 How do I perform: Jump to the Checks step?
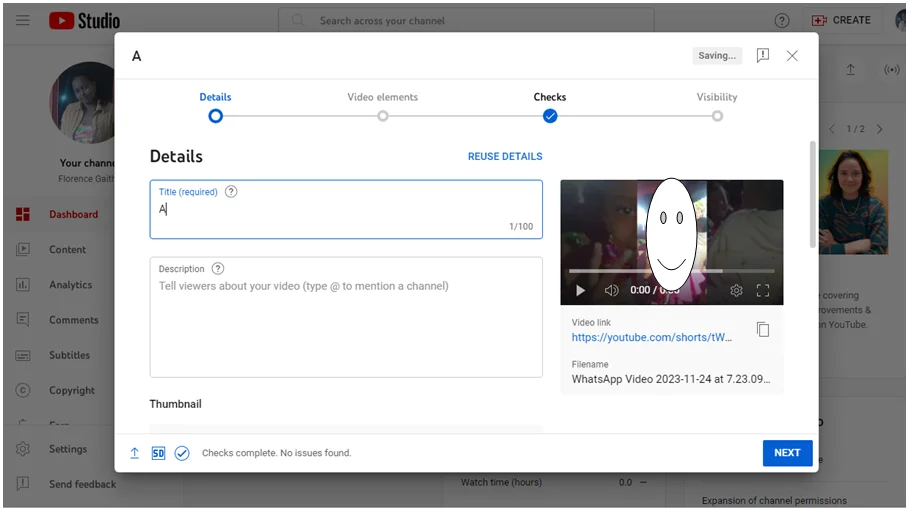coord(550,116)
